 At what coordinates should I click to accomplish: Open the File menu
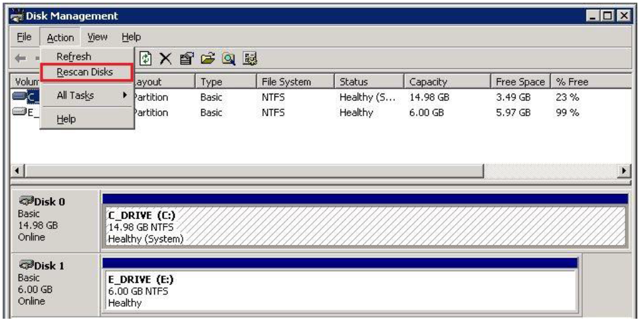point(24,37)
